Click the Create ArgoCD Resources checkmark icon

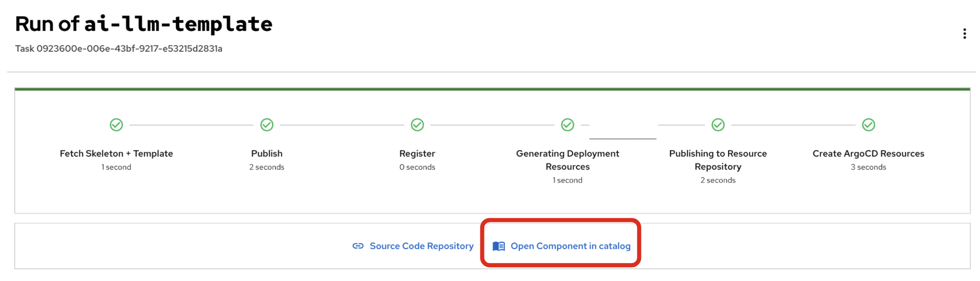point(868,125)
